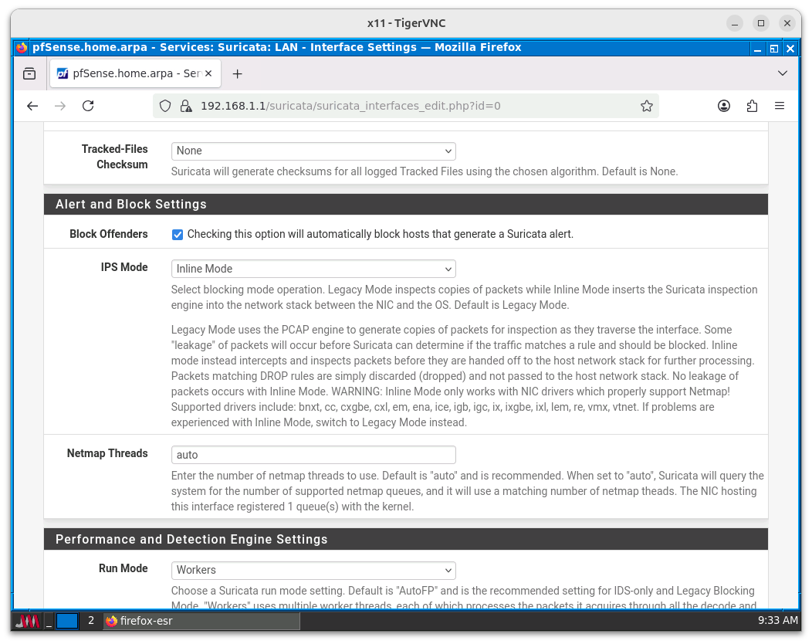
Task: Click the Netmap Threads input field
Action: (313, 455)
